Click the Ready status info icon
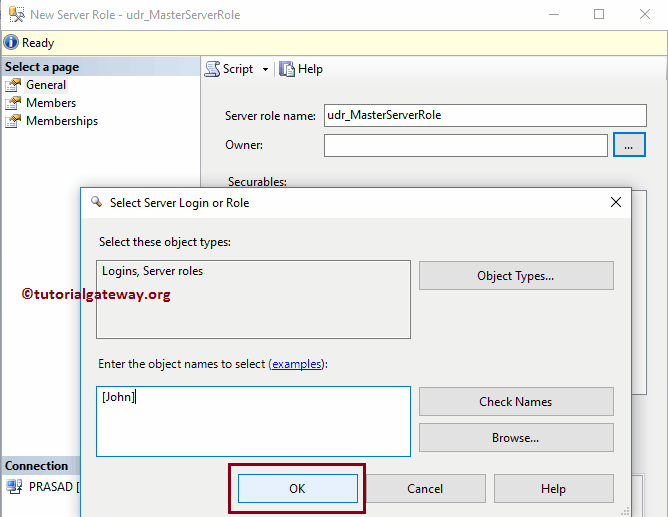Image resolution: width=668 pixels, height=517 pixels. pyautogui.click(x=11, y=43)
